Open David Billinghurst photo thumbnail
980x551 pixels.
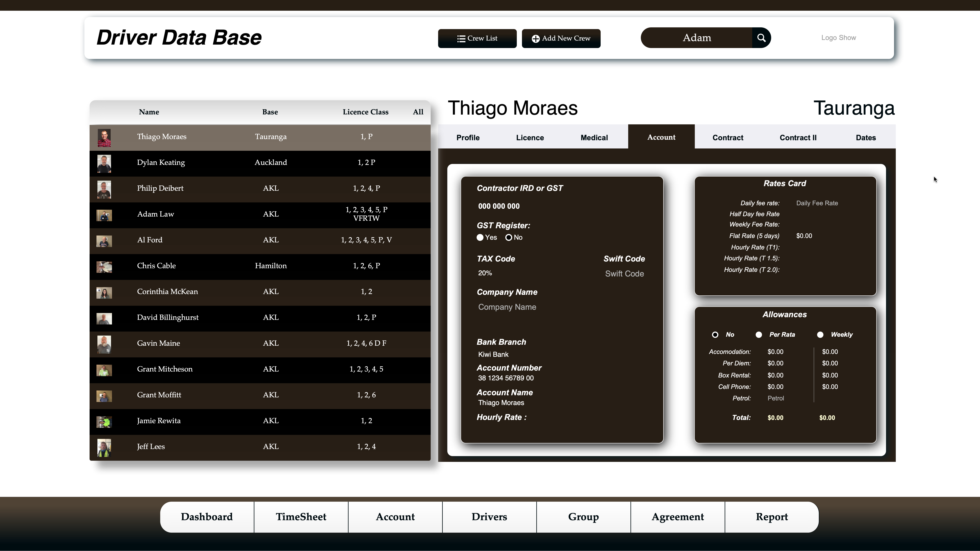coord(104,319)
